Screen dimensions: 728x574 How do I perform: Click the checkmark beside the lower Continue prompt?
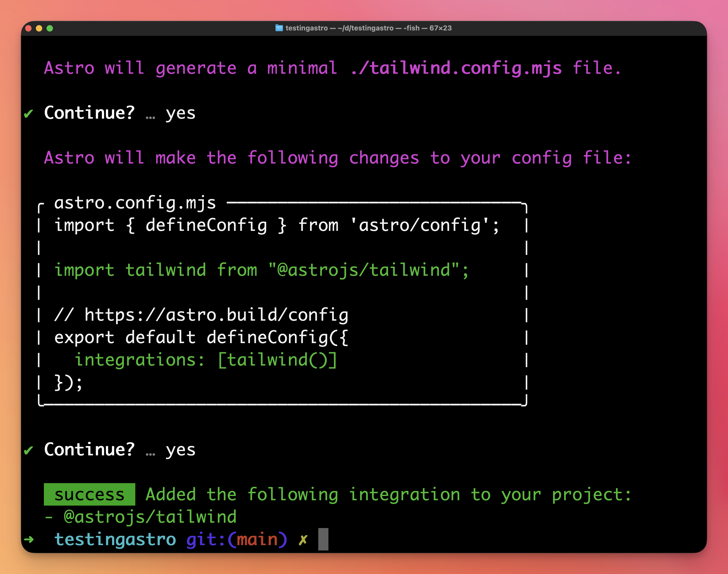(x=29, y=450)
